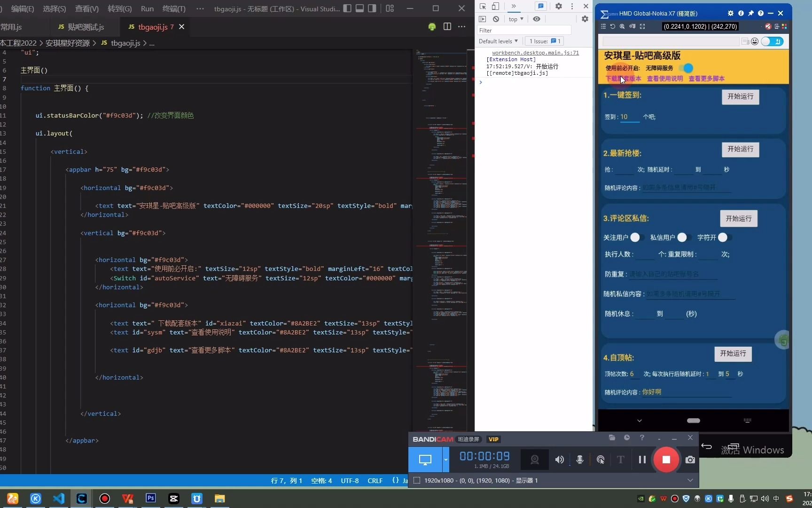
Task: Click phone navigation down chevron
Action: tap(639, 421)
